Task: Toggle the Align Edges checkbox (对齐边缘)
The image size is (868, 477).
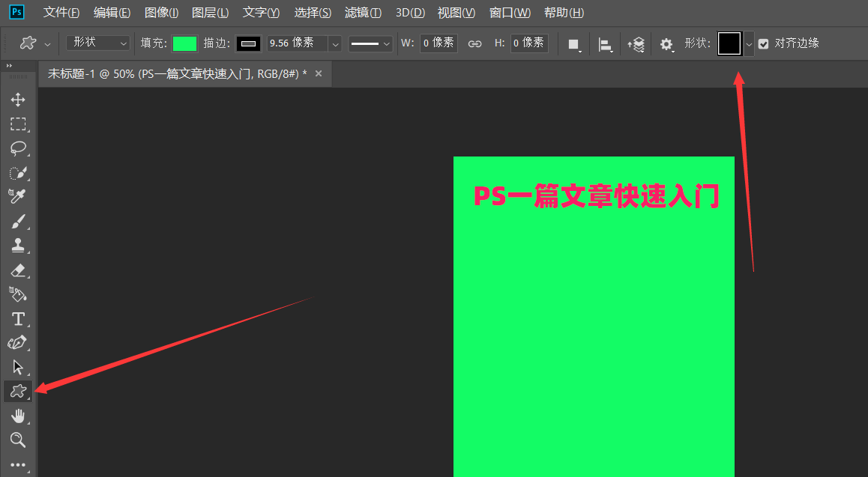Action: 763,43
